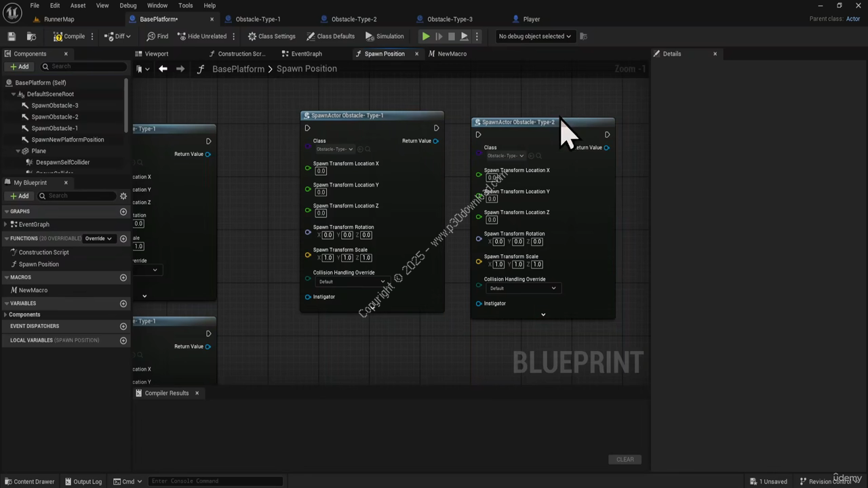This screenshot has width=868, height=488.
Task: Close the Components panel
Action: tap(66, 54)
